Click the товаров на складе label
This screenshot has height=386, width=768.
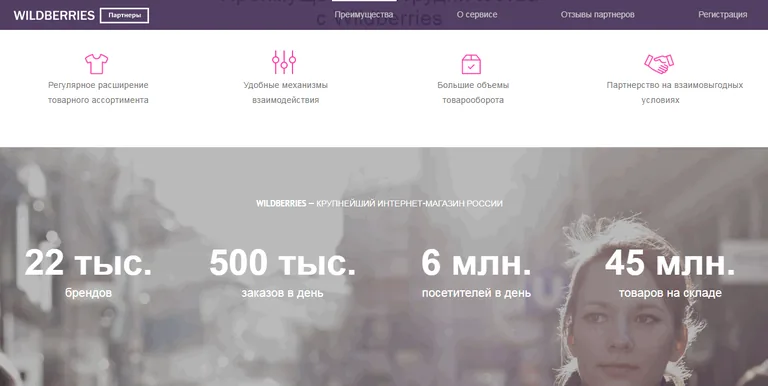[x=670, y=293]
